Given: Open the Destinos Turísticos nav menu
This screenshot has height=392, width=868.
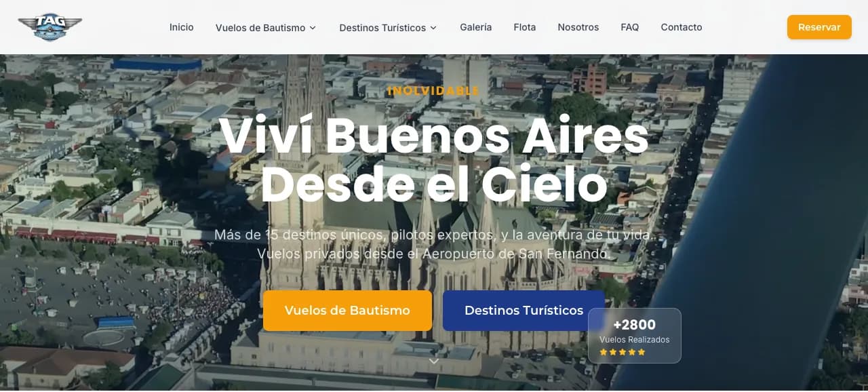Looking at the screenshot, I should click(388, 28).
